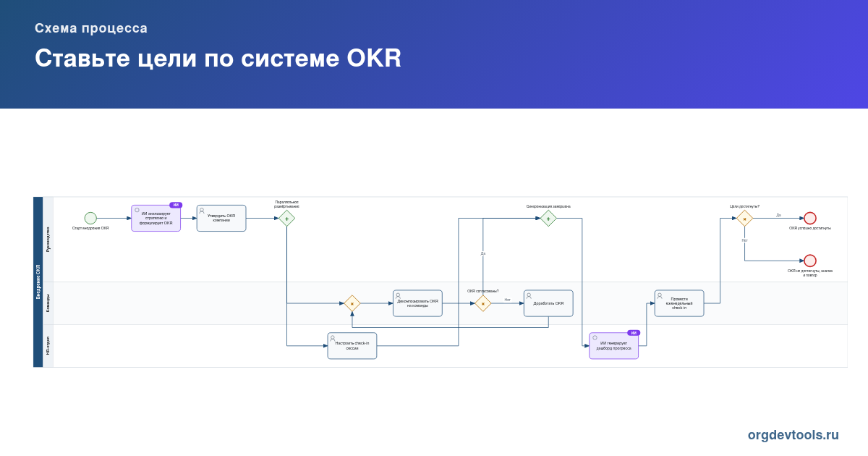The image size is (868, 456).
Task: Click the red end event 'OKR не достигнуты'
Action: pyautogui.click(x=810, y=261)
